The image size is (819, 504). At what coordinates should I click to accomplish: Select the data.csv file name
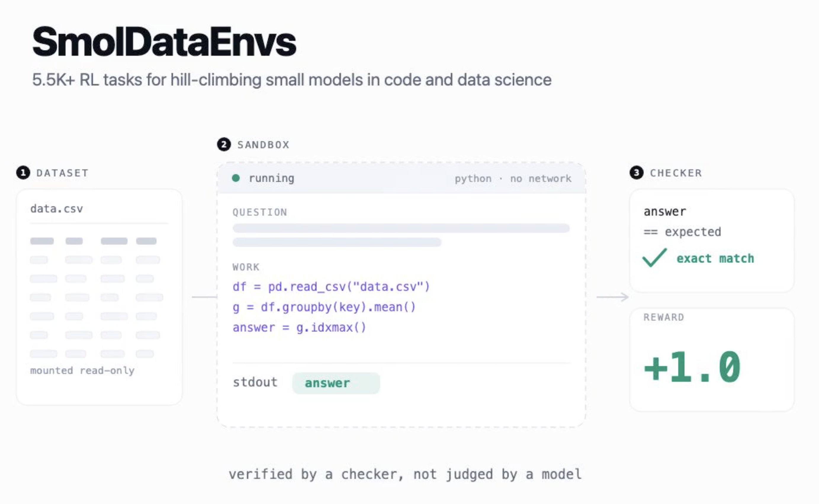(x=57, y=209)
